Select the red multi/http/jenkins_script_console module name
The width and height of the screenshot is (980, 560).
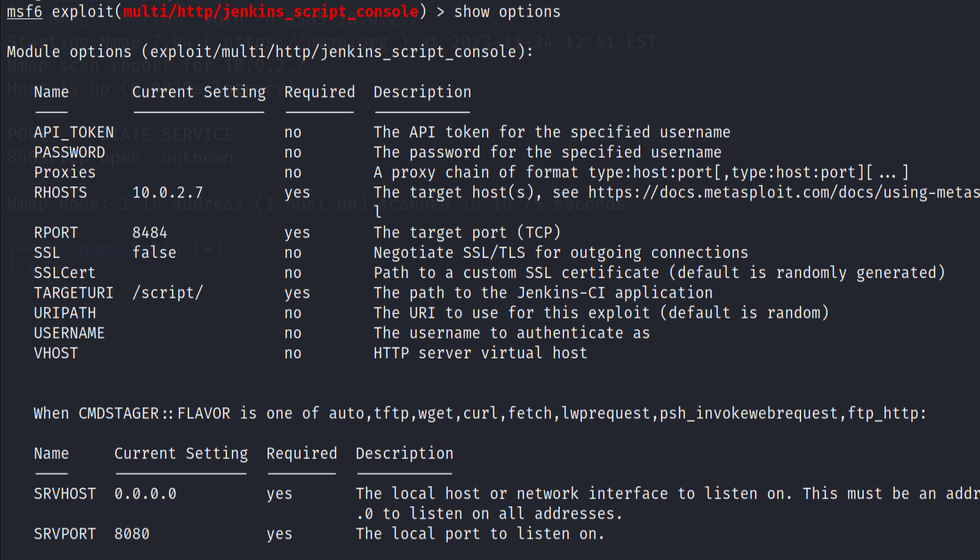(x=271, y=12)
